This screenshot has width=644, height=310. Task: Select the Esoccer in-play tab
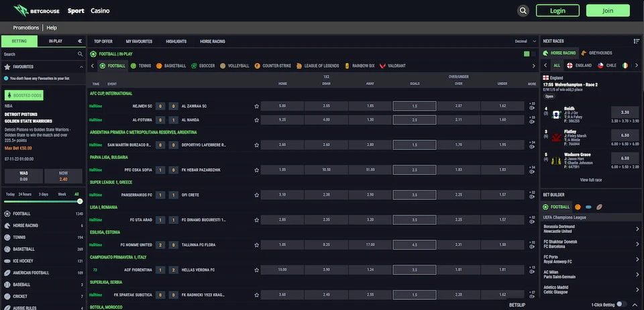tap(203, 66)
